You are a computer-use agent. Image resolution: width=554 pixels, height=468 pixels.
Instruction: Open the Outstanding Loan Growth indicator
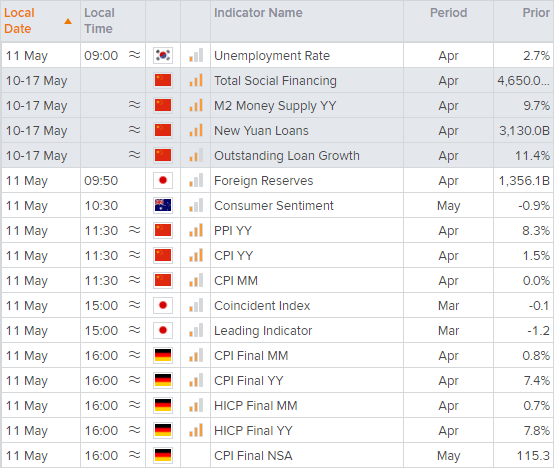pyautogui.click(x=287, y=156)
